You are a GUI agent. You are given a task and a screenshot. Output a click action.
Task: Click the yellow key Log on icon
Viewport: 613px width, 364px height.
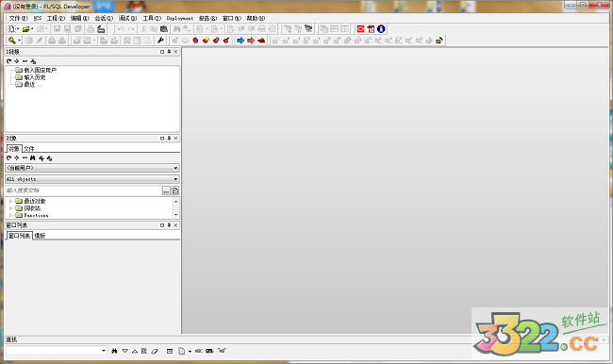(12, 41)
